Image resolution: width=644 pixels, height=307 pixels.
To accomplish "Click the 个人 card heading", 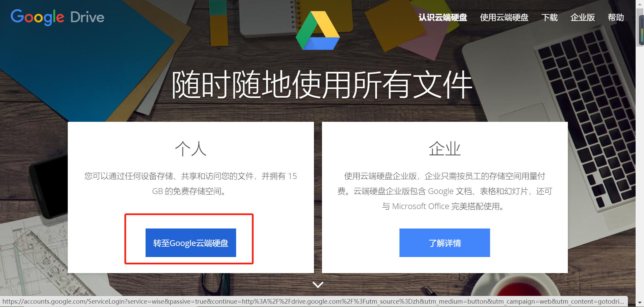I will pos(191,148).
